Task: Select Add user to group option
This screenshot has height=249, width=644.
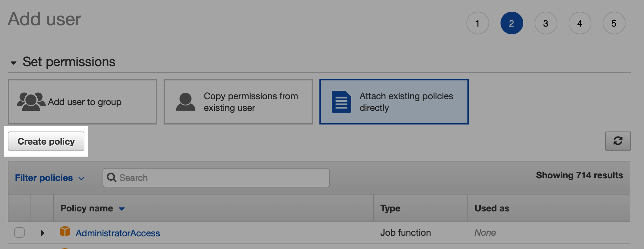Action: pyautogui.click(x=82, y=102)
